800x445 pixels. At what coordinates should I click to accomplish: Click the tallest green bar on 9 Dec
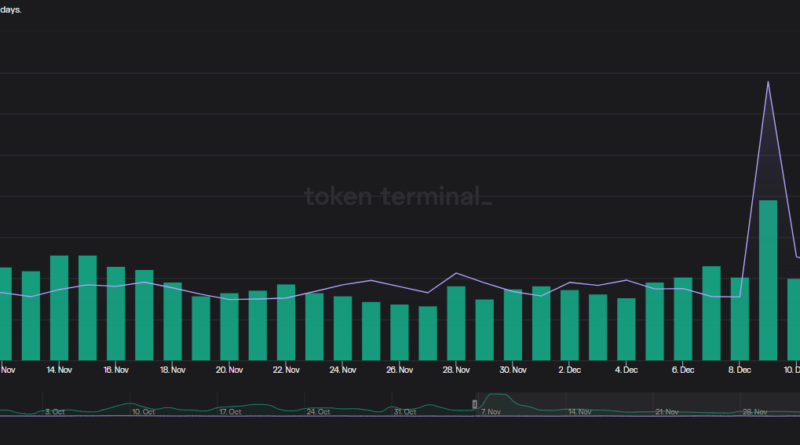pyautogui.click(x=768, y=280)
